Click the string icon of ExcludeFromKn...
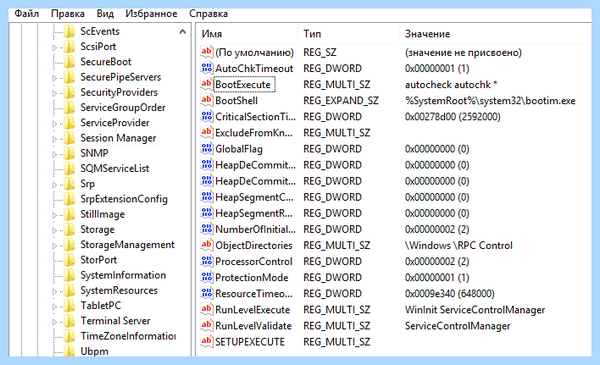 click(x=207, y=132)
